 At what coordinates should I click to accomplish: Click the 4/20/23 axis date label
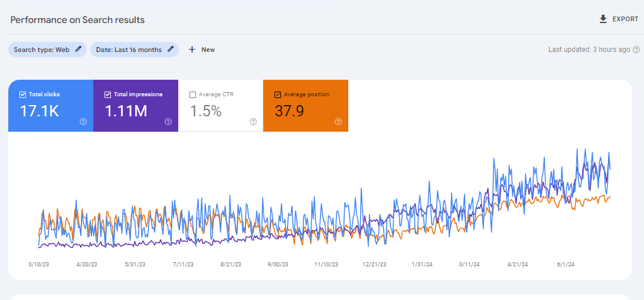87,265
